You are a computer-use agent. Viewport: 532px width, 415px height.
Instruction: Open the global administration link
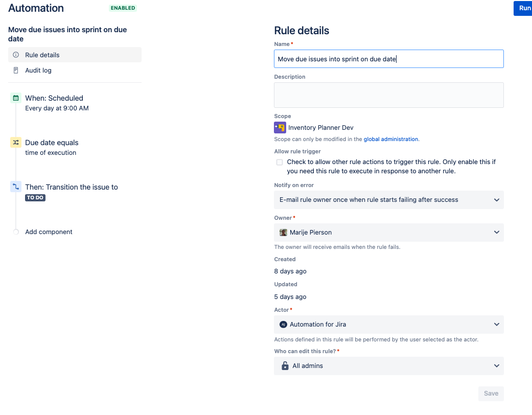pyautogui.click(x=390, y=139)
